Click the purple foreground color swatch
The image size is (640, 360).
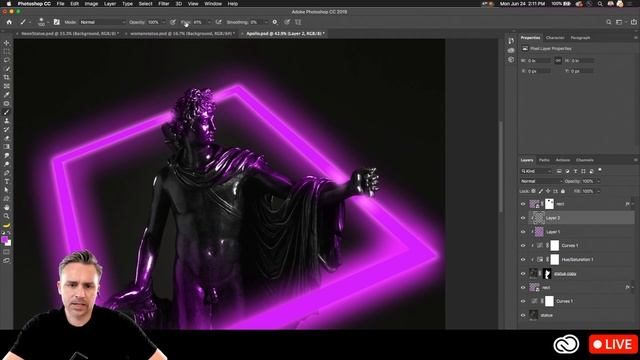pyautogui.click(x=4, y=240)
